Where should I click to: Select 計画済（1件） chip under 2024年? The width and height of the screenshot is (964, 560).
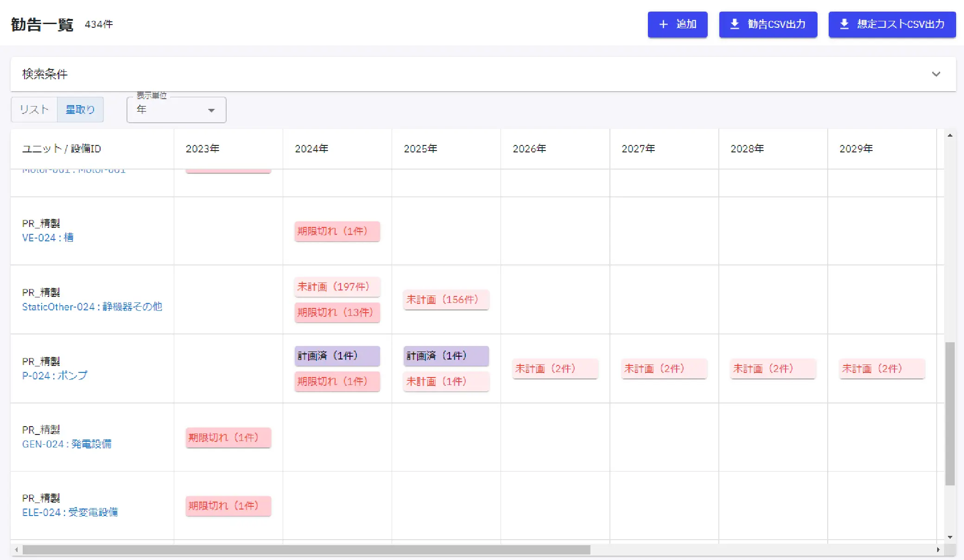coord(337,356)
